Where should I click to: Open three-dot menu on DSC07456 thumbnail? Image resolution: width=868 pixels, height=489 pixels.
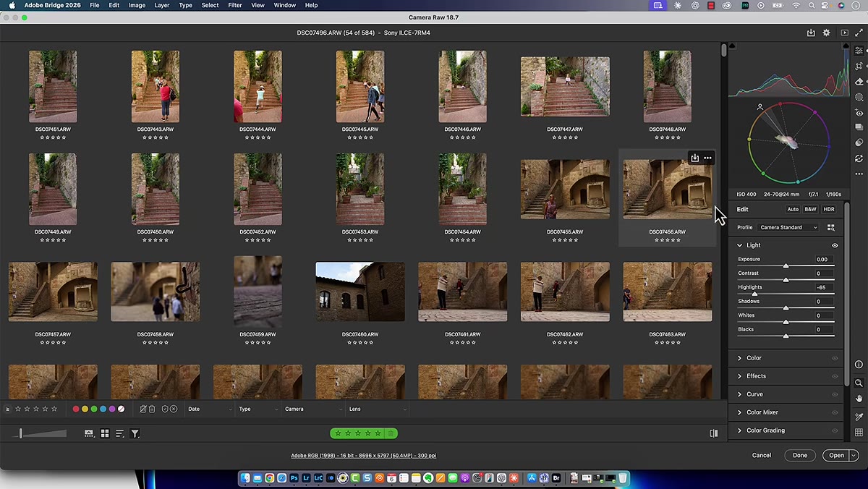(707, 158)
